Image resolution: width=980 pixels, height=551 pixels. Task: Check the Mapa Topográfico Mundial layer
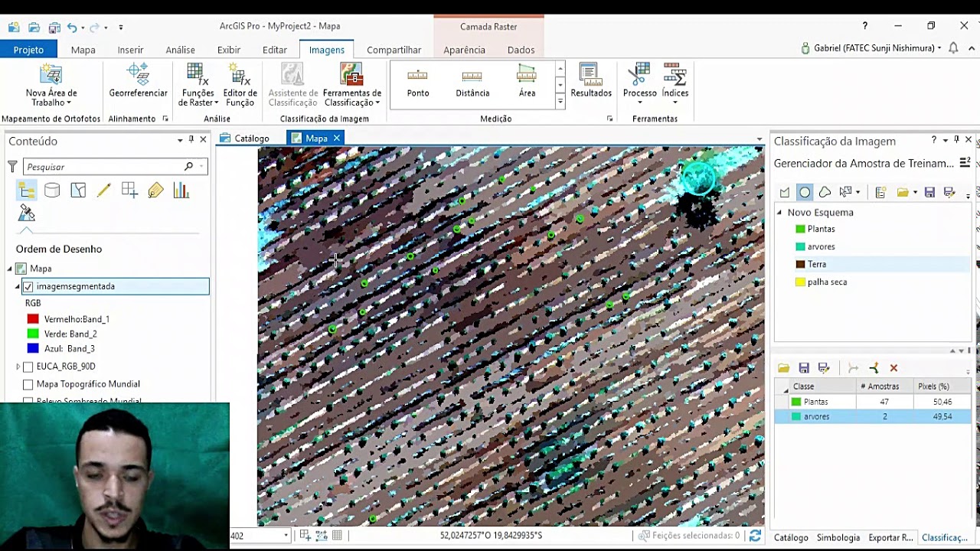point(28,384)
